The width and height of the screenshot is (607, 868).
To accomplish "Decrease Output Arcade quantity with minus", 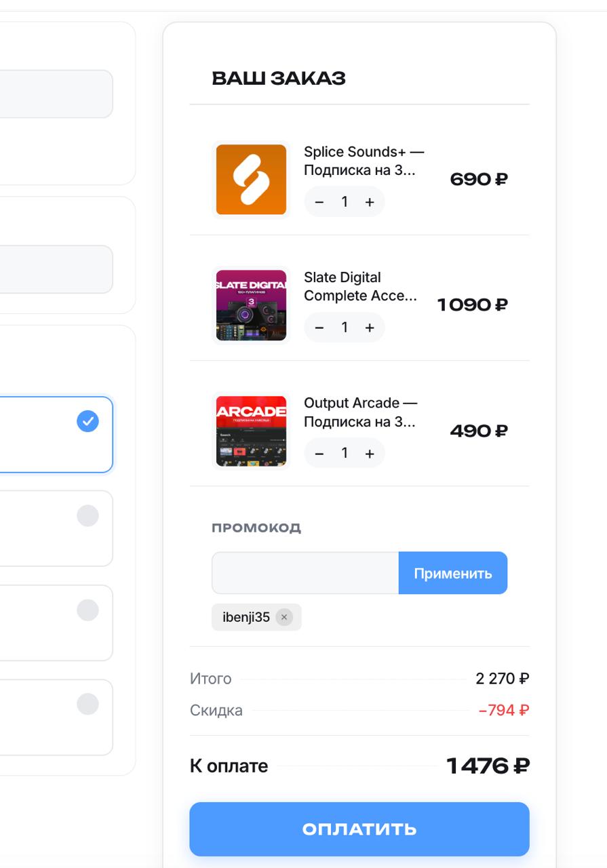I will click(x=319, y=454).
